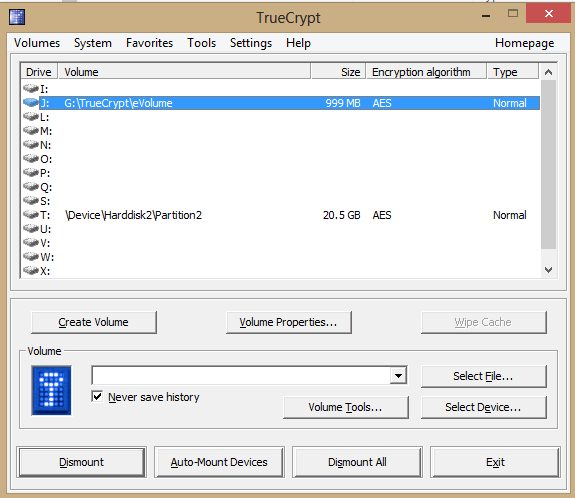Expand the volume path dropdown arrow

tap(398, 376)
